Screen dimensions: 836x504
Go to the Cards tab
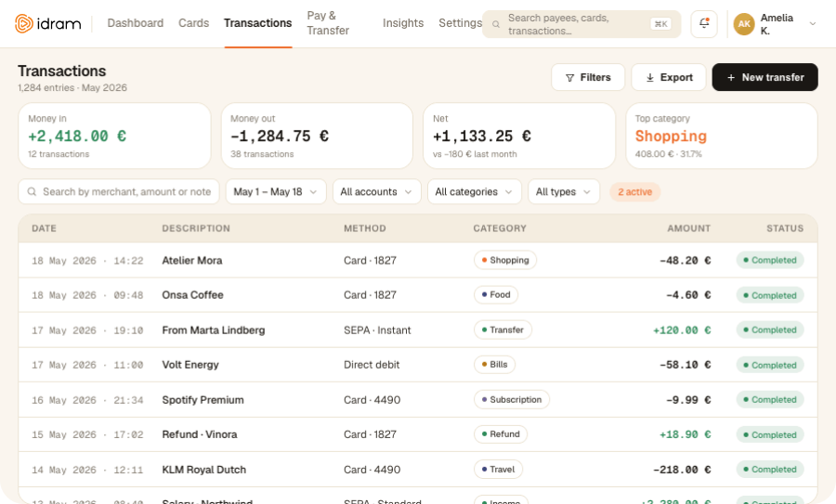[193, 23]
